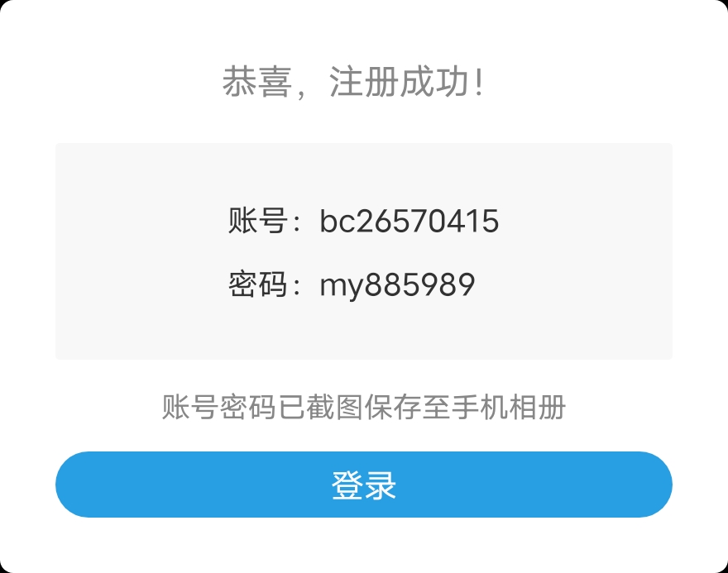
Task: Click the letters my starting the password
Action: 341,286
